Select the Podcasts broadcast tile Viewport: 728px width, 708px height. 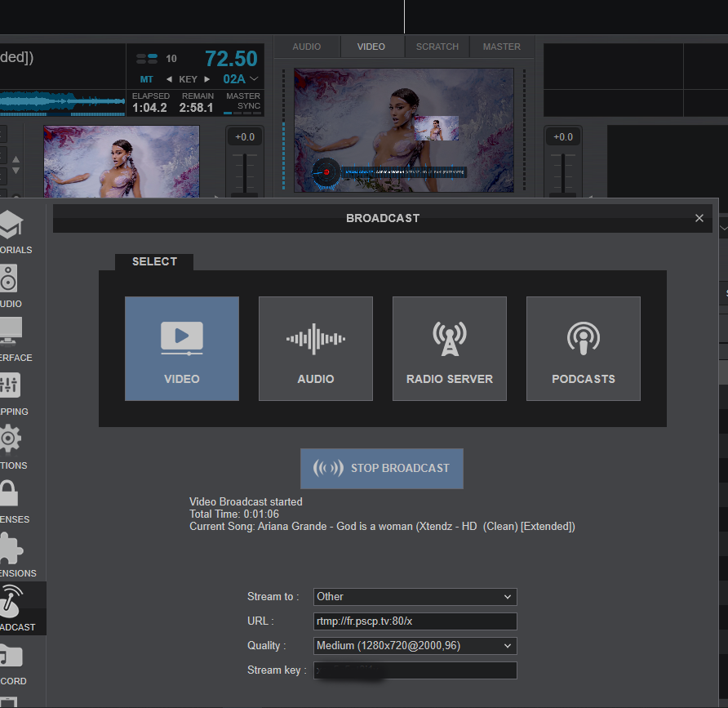[x=584, y=349]
